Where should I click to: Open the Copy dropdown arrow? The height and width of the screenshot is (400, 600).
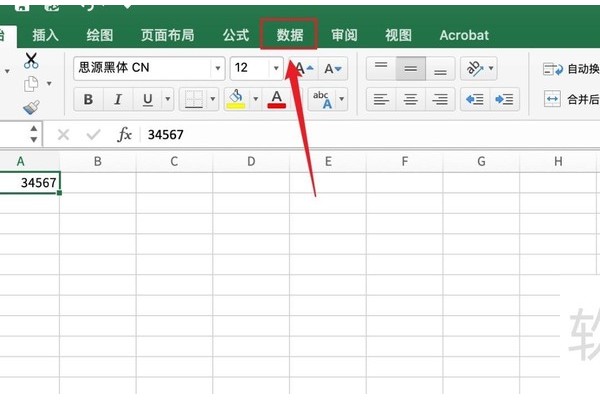[49, 83]
